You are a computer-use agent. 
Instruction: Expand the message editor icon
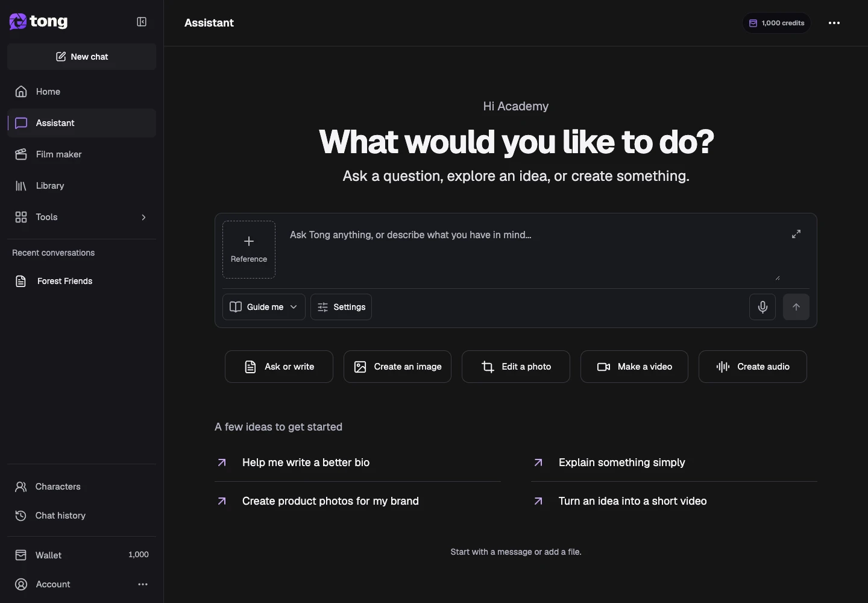[x=796, y=234]
